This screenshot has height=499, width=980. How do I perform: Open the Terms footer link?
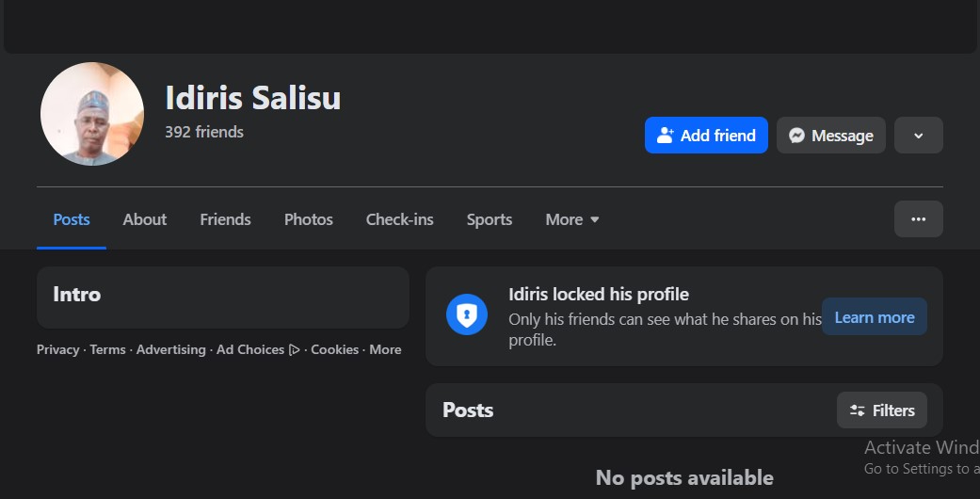coord(107,349)
